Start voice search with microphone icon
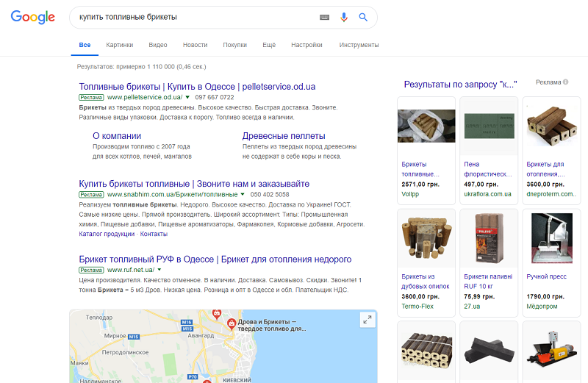Screen dimensions: 588x383 pyautogui.click(x=343, y=17)
